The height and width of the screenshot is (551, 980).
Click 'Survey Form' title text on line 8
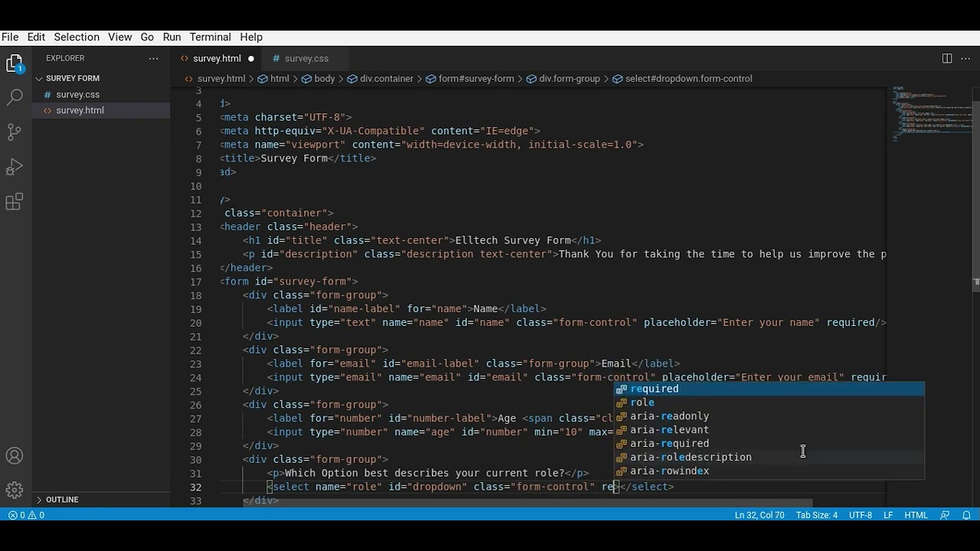(294, 158)
